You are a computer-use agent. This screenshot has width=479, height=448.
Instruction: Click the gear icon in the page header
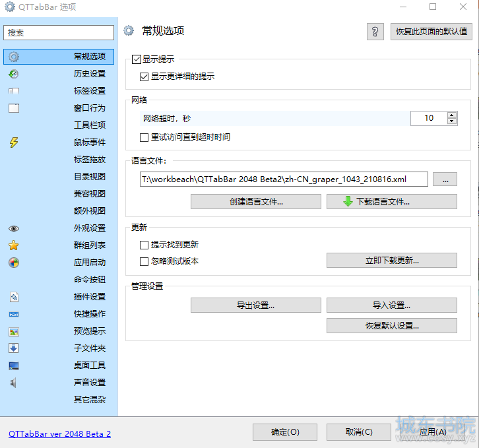pos(129,30)
